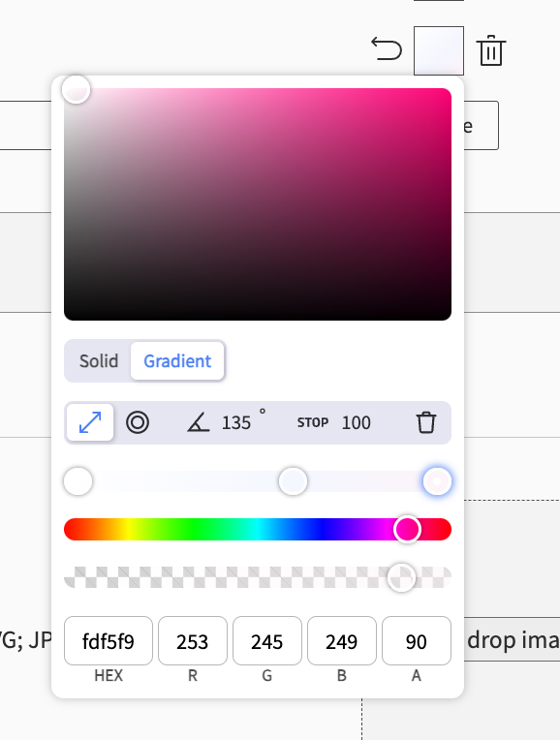Click the hue slider pink handle

tap(407, 529)
